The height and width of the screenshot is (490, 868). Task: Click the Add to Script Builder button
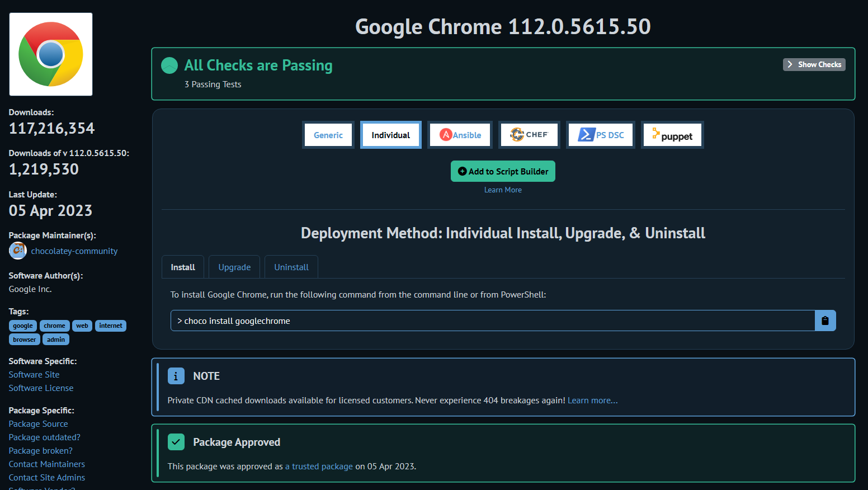pos(503,171)
